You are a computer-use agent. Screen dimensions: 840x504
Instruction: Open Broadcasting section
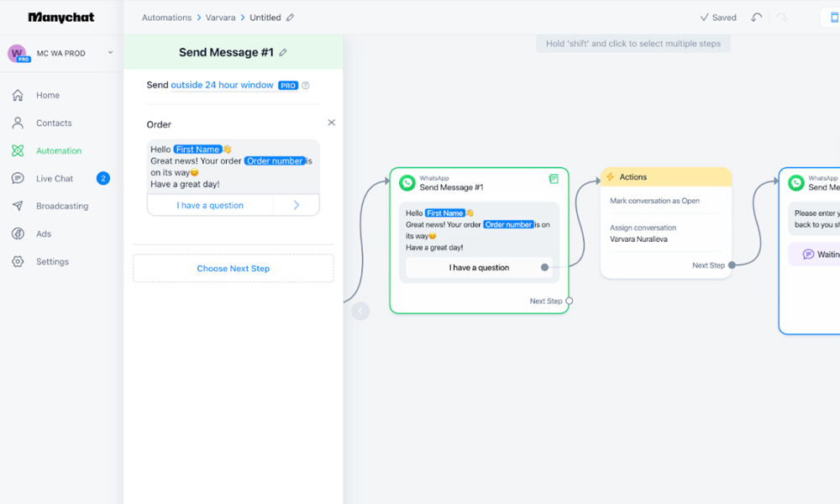point(62,206)
